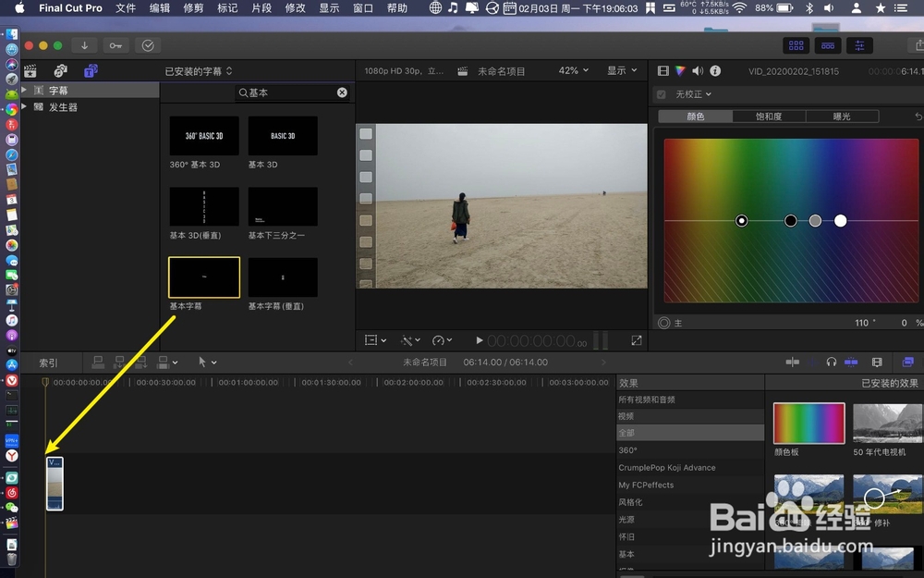Viewport: 924px width, 578px height.
Task: Toggle audio skimming headphone icon
Action: tap(831, 362)
